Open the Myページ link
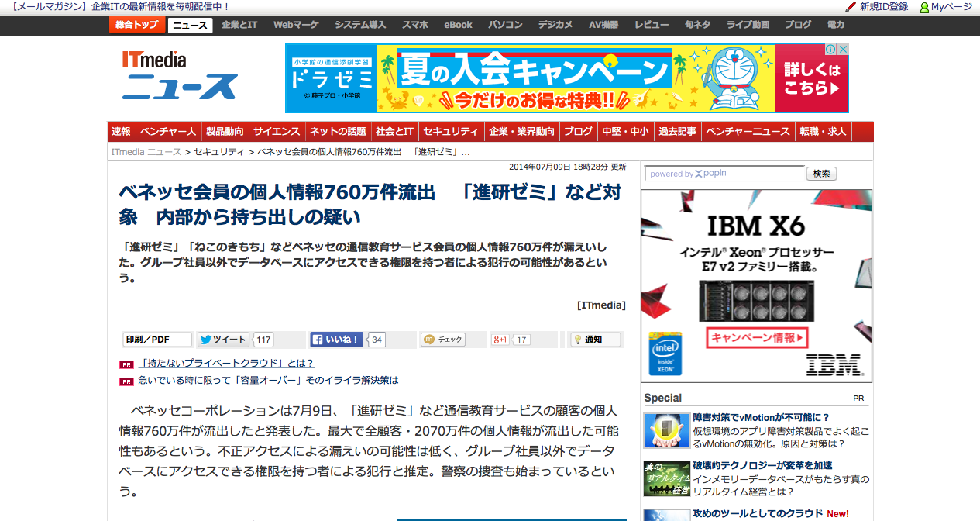The width and height of the screenshot is (980, 521). click(951, 7)
